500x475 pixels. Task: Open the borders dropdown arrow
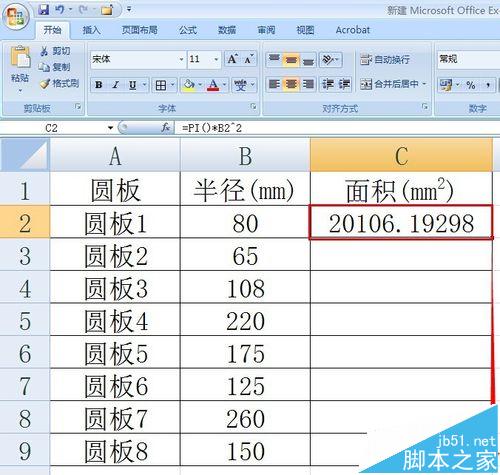point(173,85)
